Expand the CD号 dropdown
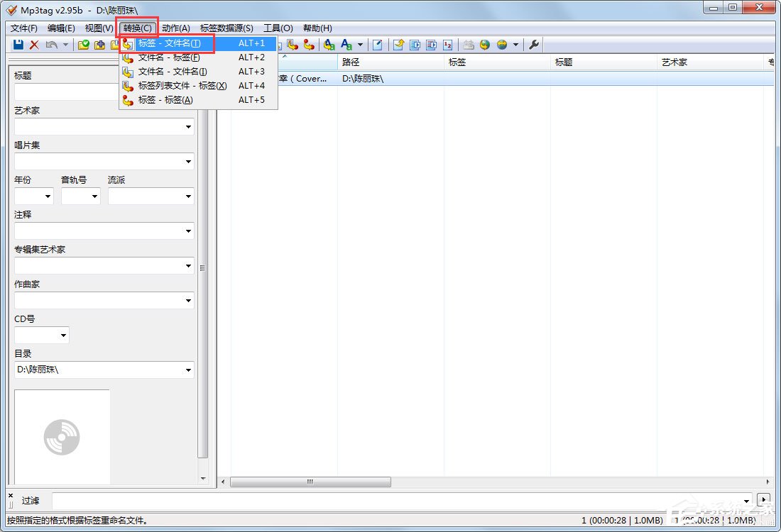Screen dimensions: 781x532 (63, 336)
